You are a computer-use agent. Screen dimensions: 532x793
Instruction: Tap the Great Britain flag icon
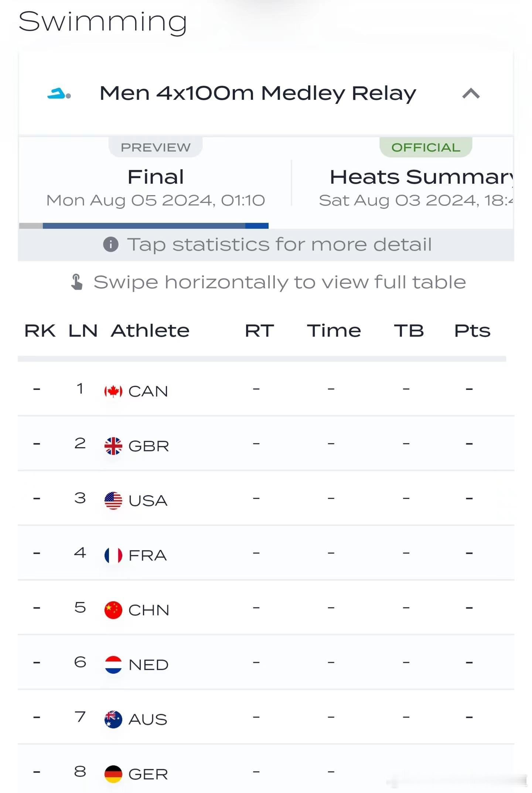pyautogui.click(x=113, y=446)
